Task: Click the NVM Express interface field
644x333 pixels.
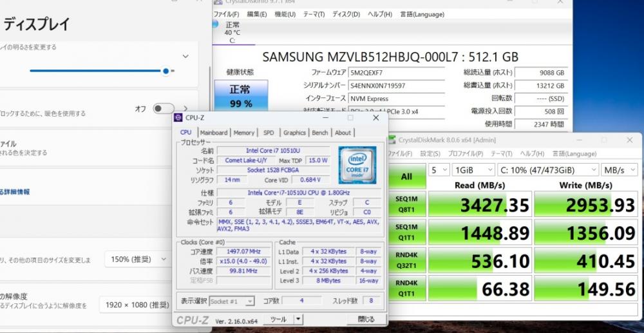Action: click(x=396, y=99)
